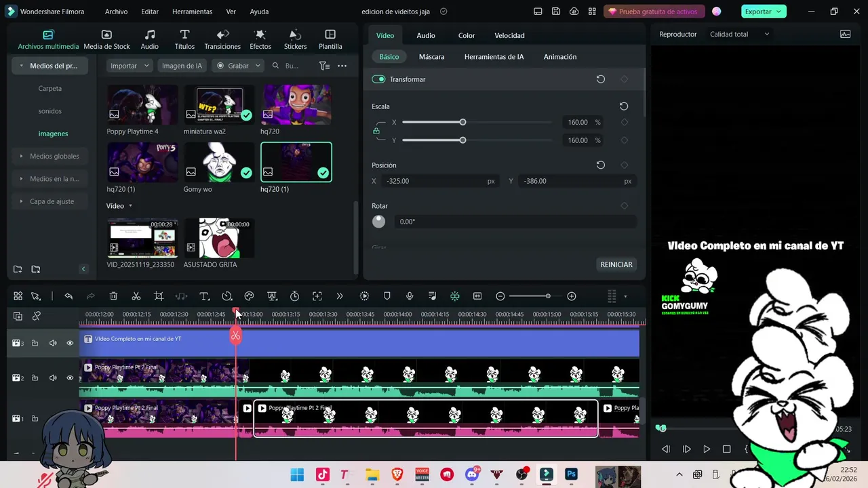Click the timeline zoom slider handle
Viewport: 868px width, 488px height.
[548, 296]
